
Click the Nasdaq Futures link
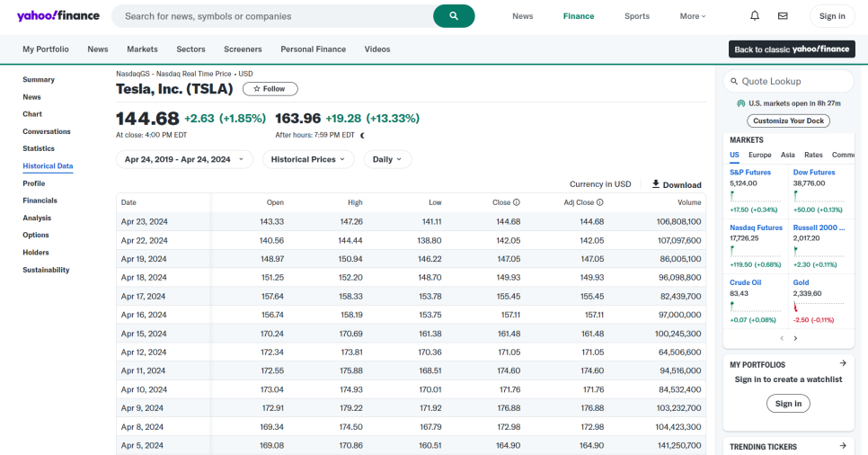(756, 227)
